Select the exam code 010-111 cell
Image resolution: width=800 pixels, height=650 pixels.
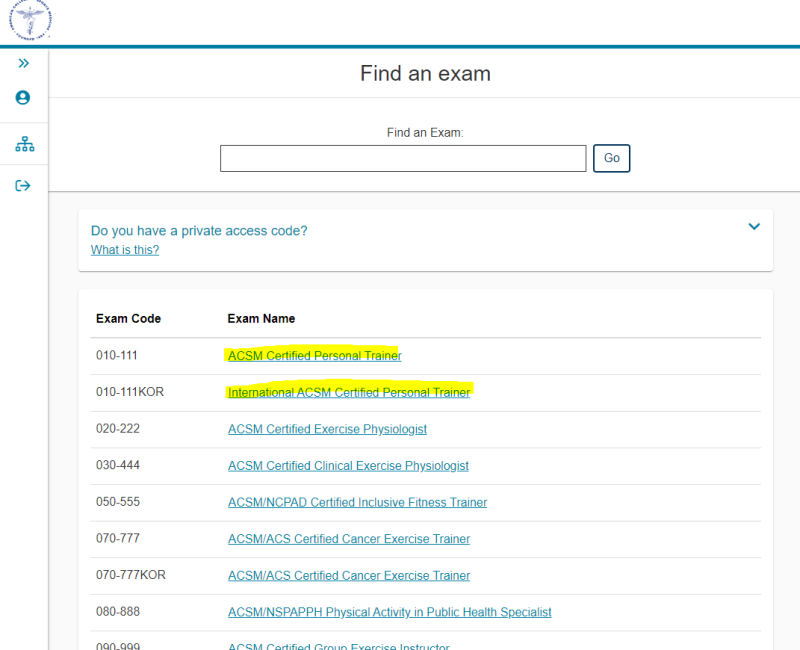coord(117,355)
